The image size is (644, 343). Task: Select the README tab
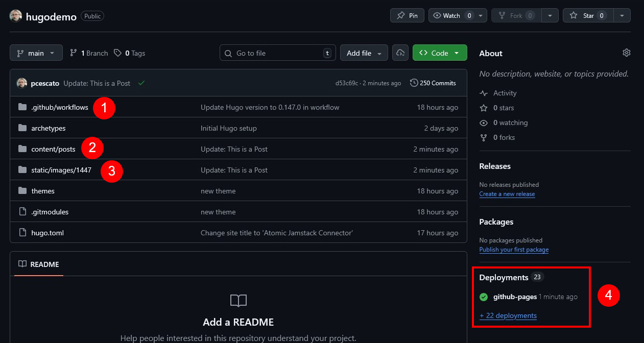pyautogui.click(x=39, y=264)
